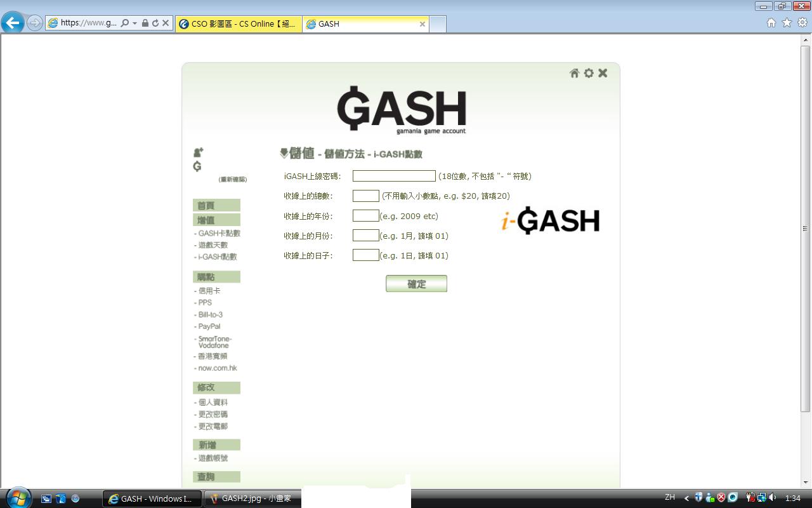Viewport: 812px width, 508px height.
Task: Click Show Desktop quick launch icon
Action: click(x=46, y=498)
